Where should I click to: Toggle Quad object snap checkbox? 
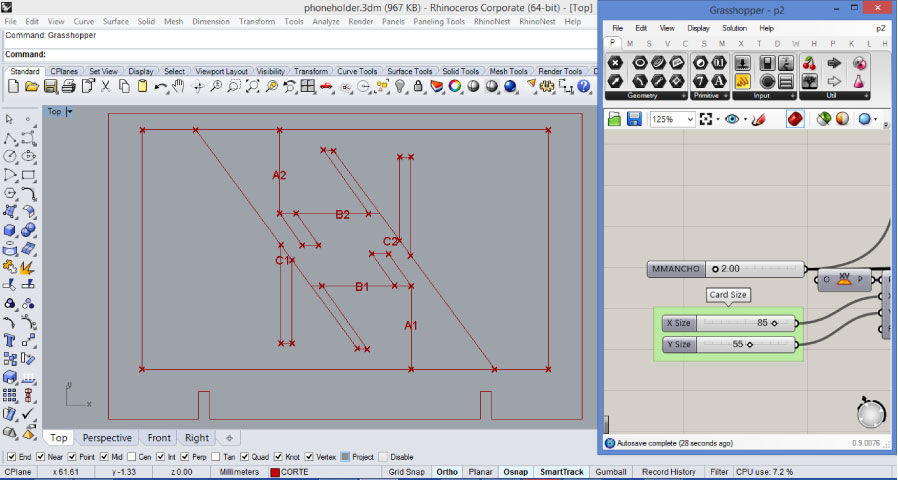click(245, 457)
